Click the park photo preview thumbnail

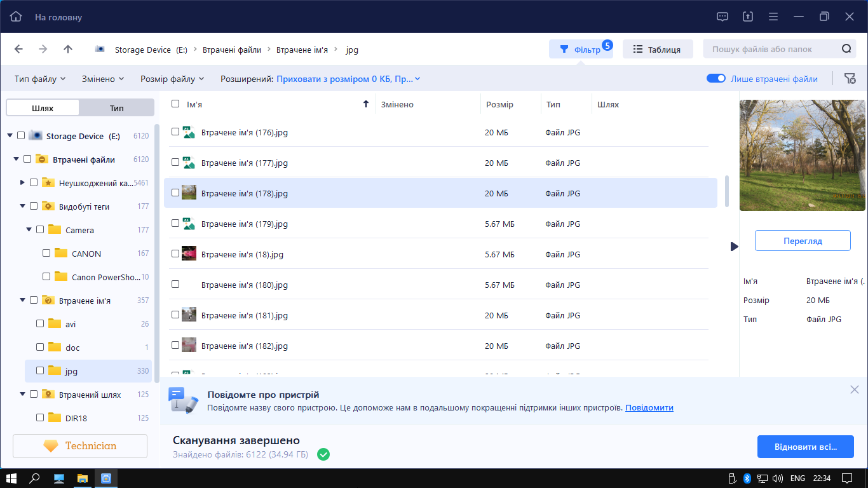(803, 155)
